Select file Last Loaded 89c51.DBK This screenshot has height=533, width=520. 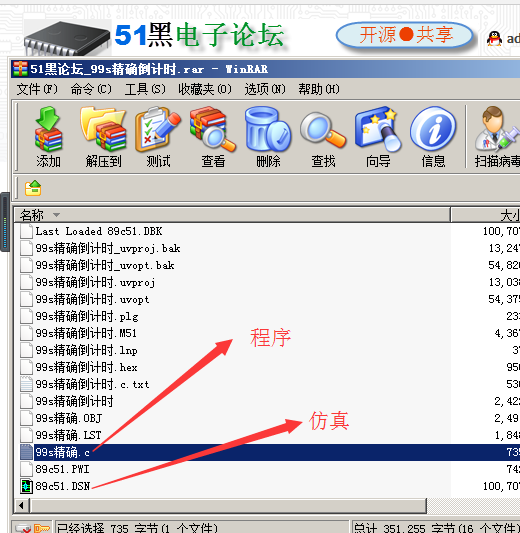coord(99,231)
